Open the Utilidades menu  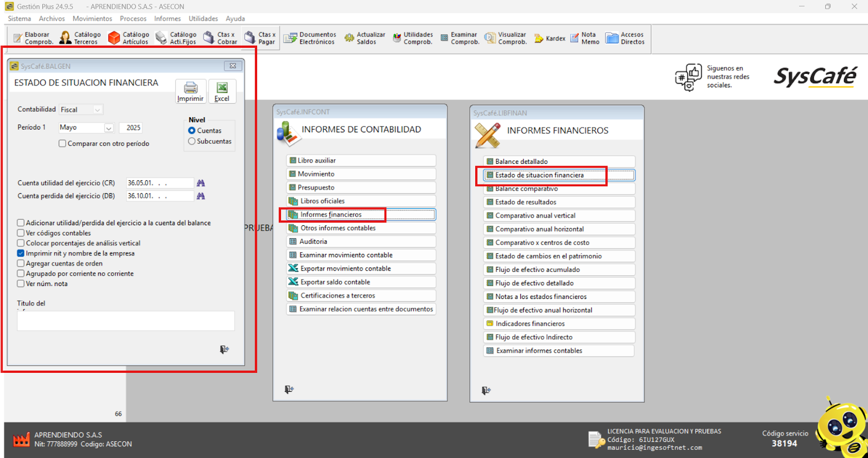click(x=203, y=18)
